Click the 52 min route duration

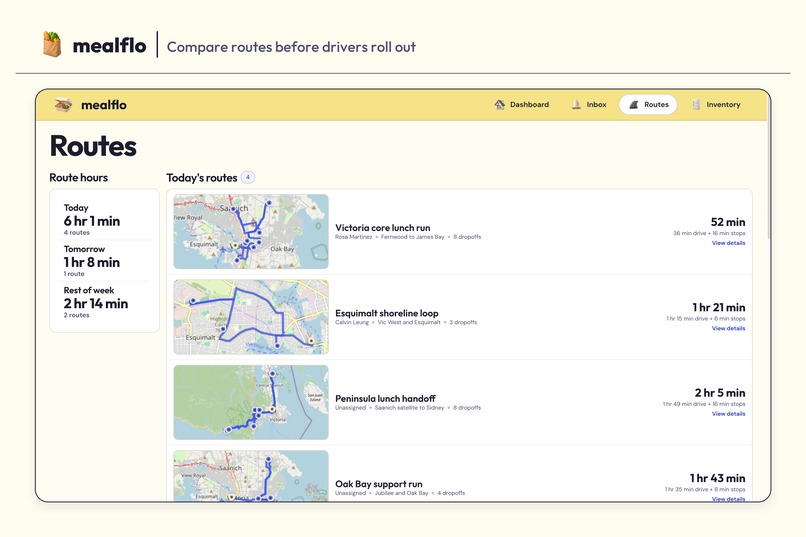728,222
